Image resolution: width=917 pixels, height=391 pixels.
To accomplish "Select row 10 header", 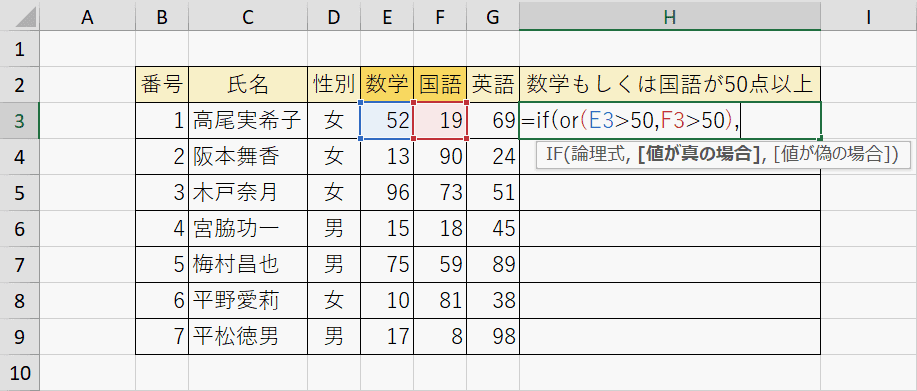I will click(x=20, y=372).
